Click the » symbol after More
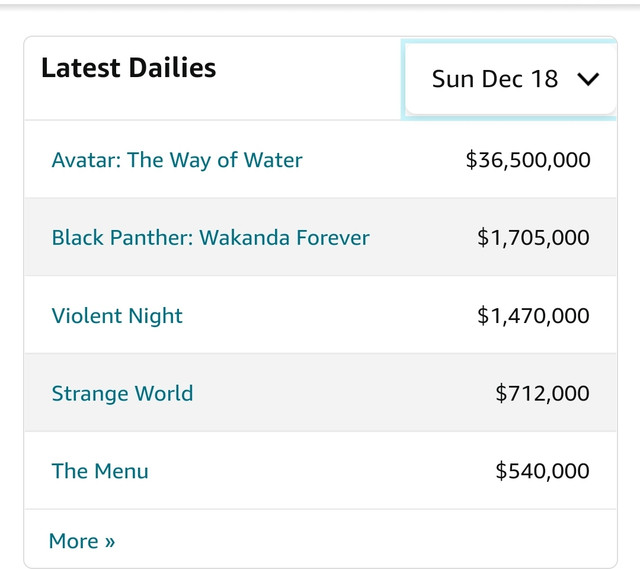Screen dimensions: 640x569 [109, 542]
